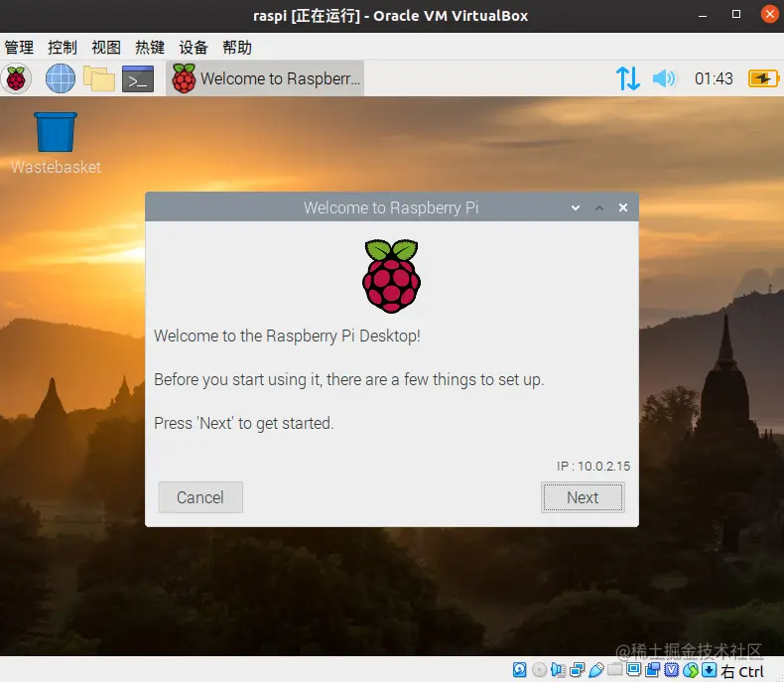Open the network up/down arrows indicator
This screenshot has height=682, width=784.
tap(627, 78)
